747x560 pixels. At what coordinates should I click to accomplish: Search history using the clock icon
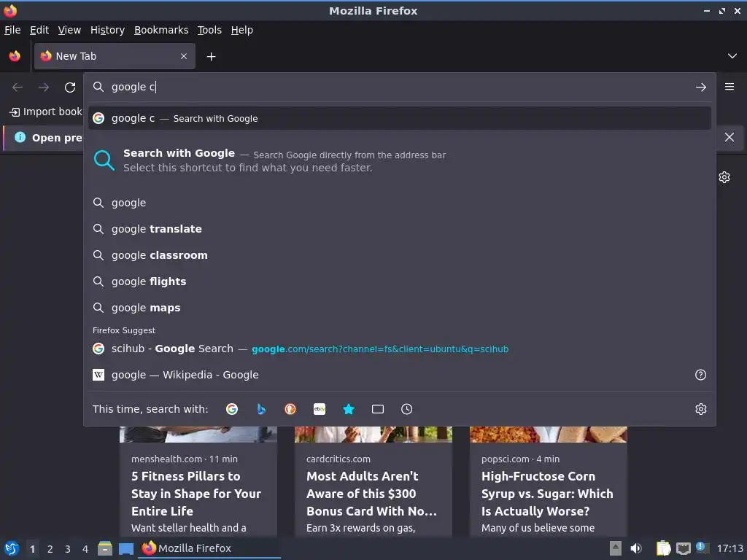click(x=407, y=409)
